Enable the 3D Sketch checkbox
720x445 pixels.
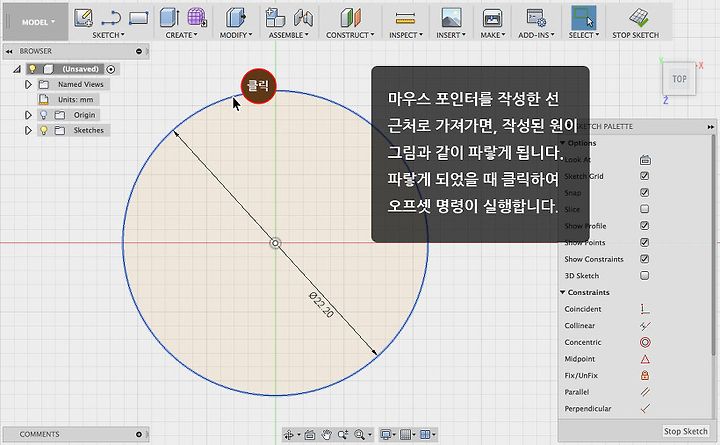coord(645,276)
